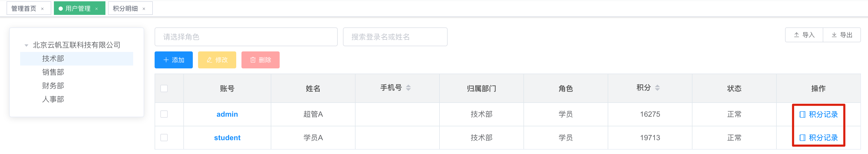Switch to the 积分明细 tab

(x=125, y=8)
